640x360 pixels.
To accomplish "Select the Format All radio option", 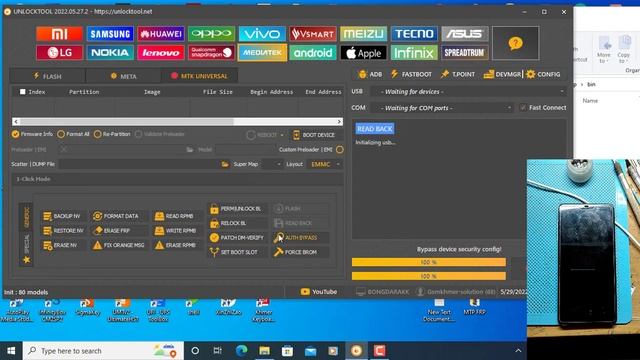I will coord(73,134).
